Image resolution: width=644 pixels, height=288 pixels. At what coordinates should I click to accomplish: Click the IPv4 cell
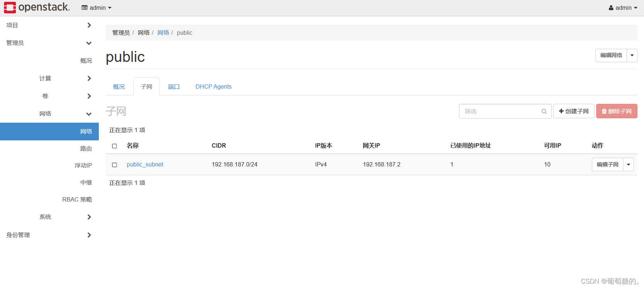pyautogui.click(x=321, y=164)
